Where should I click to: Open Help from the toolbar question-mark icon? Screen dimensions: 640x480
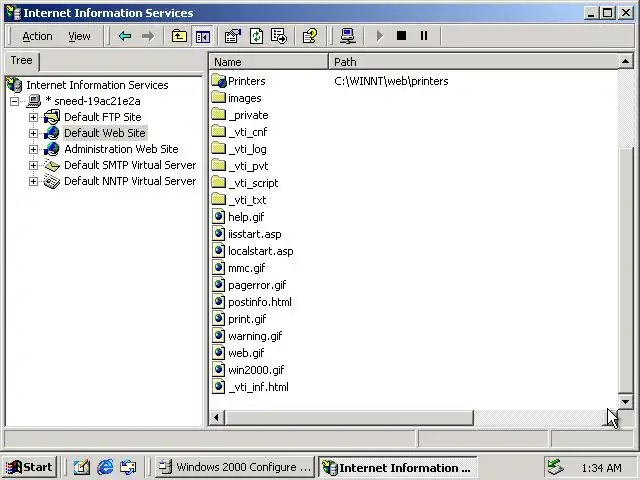310,36
